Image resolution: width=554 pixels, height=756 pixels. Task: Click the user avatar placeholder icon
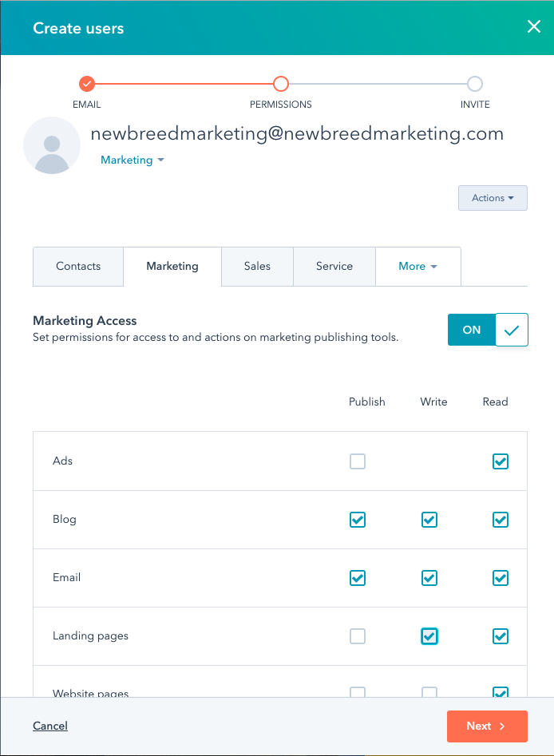(52, 146)
